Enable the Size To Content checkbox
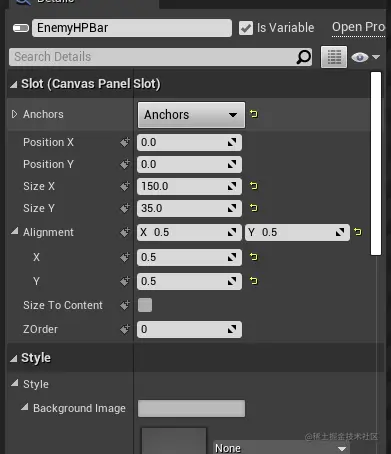The width and height of the screenshot is (391, 454). (x=145, y=305)
